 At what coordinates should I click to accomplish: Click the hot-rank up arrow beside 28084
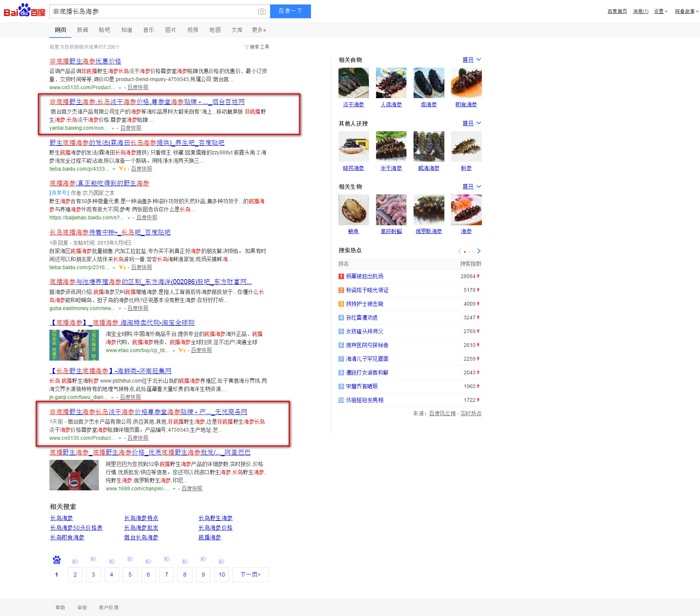(x=479, y=276)
